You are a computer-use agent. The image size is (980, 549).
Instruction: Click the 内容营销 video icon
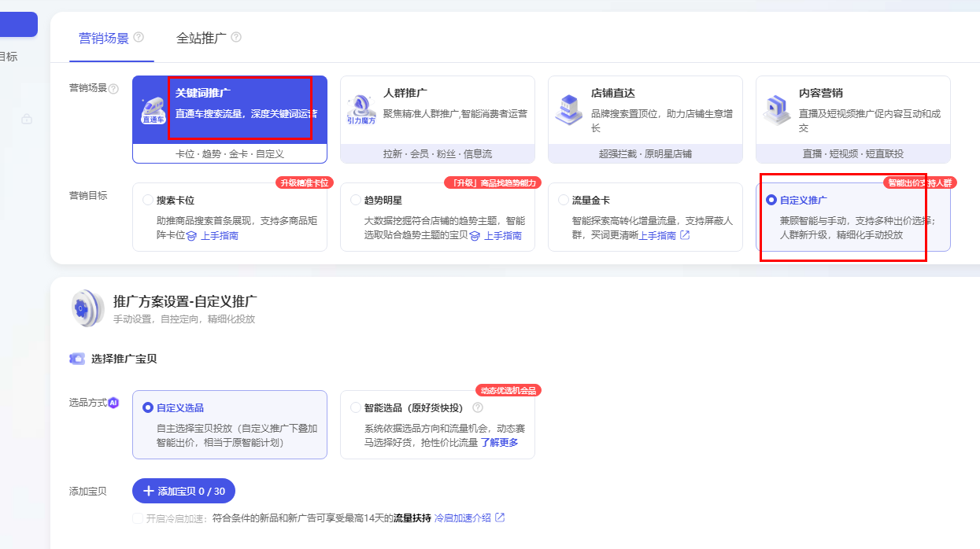776,110
